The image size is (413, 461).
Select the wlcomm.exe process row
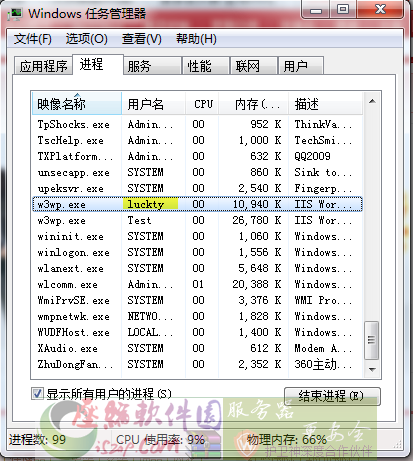[x=197, y=284]
